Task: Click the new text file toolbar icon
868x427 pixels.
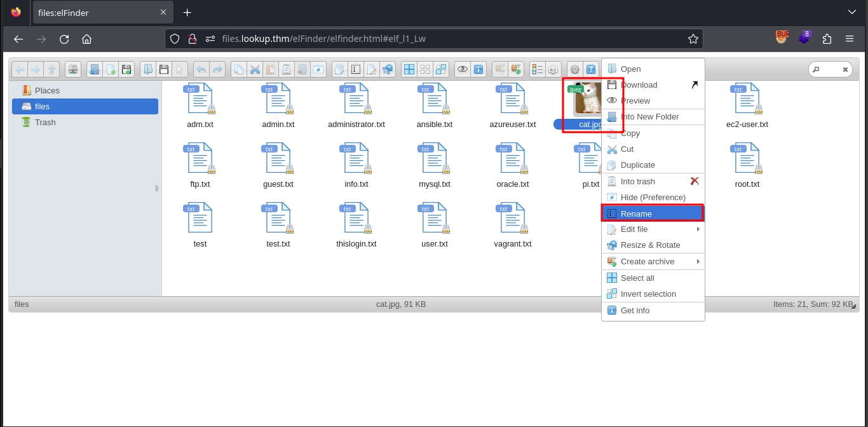Action: (111, 69)
